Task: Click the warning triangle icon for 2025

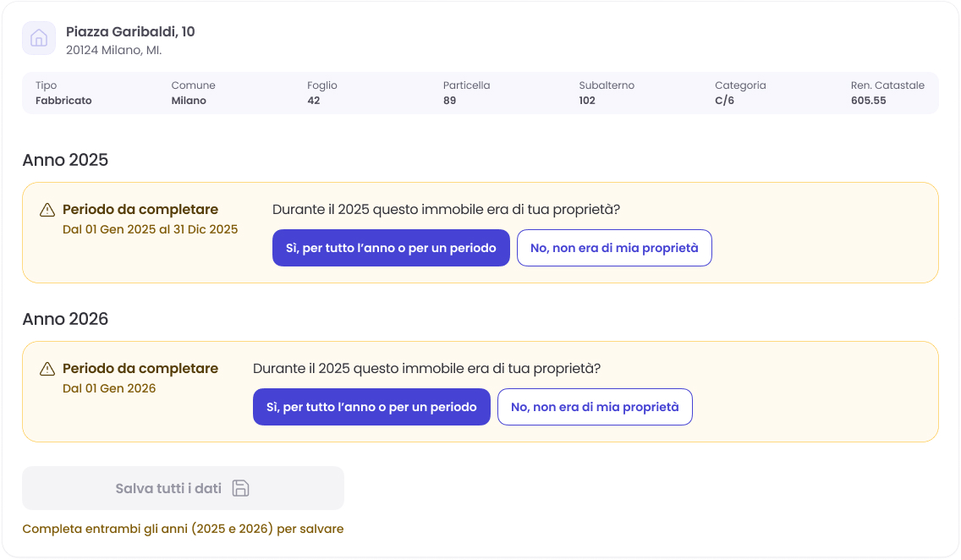Action: click(x=47, y=210)
